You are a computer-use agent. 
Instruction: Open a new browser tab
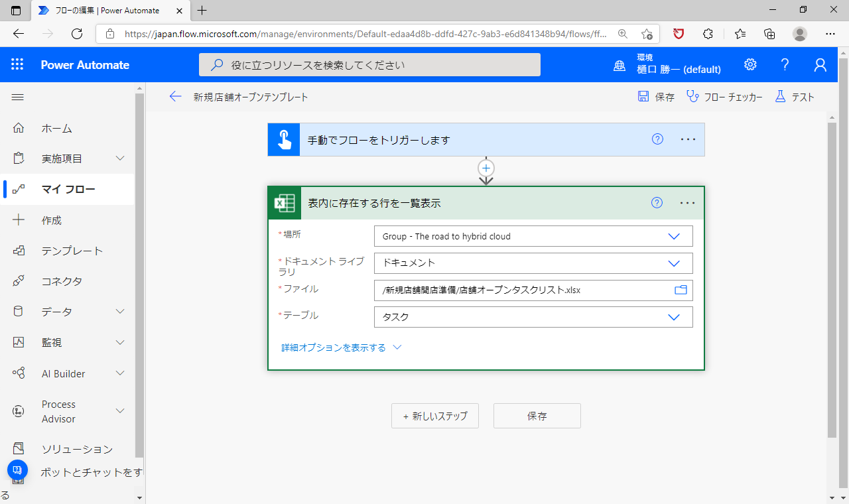tap(202, 10)
